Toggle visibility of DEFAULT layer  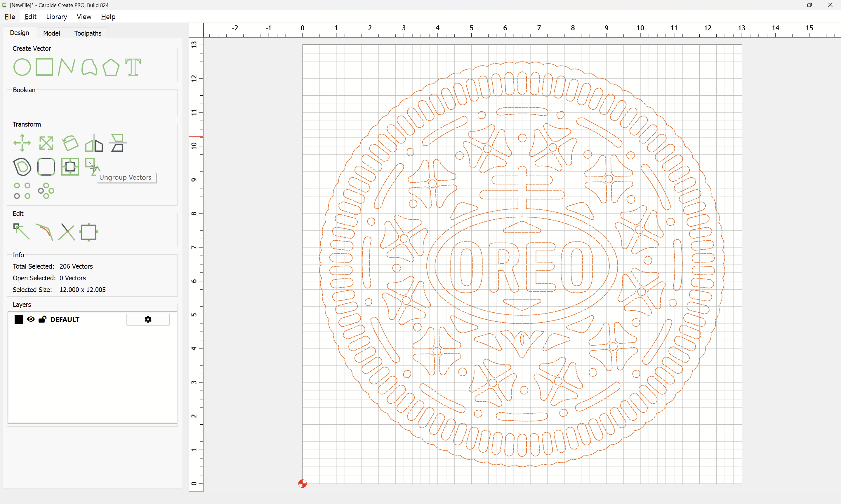click(x=31, y=319)
